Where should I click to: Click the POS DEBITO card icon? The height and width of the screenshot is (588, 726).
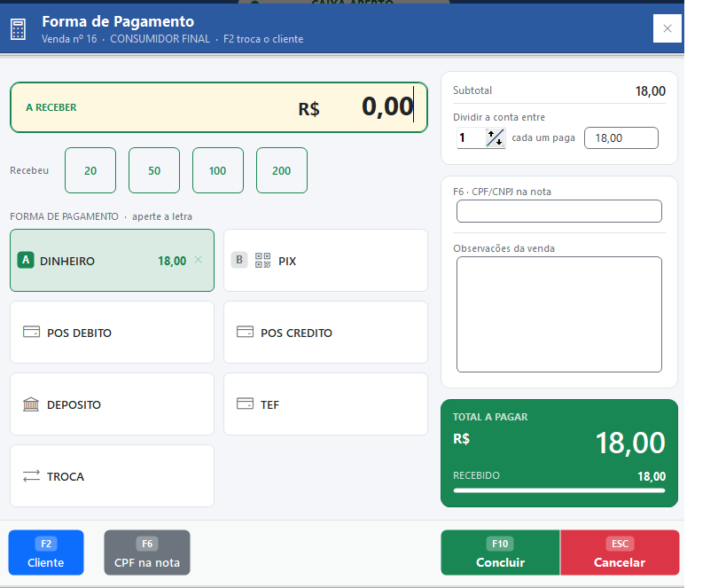click(x=32, y=332)
